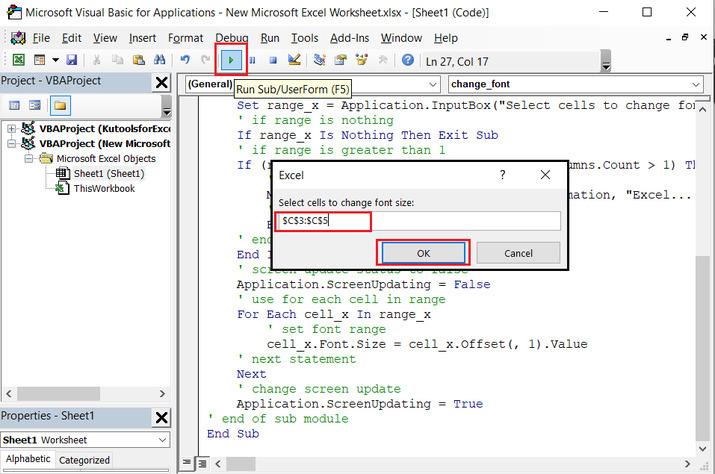Click the dialog help question mark
Viewport: 715px width, 474px height.
[502, 175]
